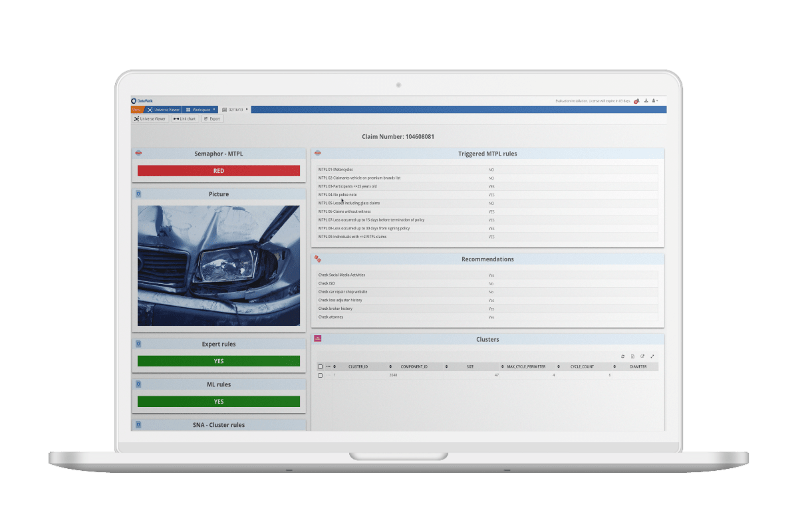Open the orange Menu tab
The width and height of the screenshot is (798, 532).
click(136, 109)
